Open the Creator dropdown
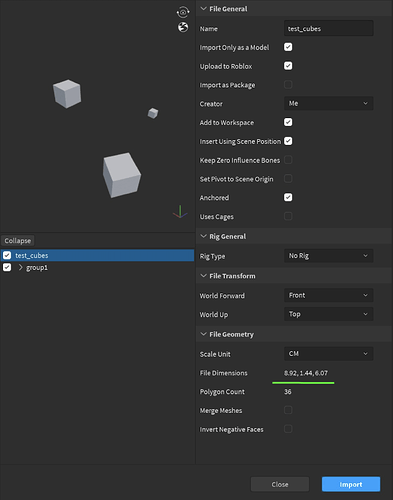This screenshot has height=500, width=393. tap(328, 103)
